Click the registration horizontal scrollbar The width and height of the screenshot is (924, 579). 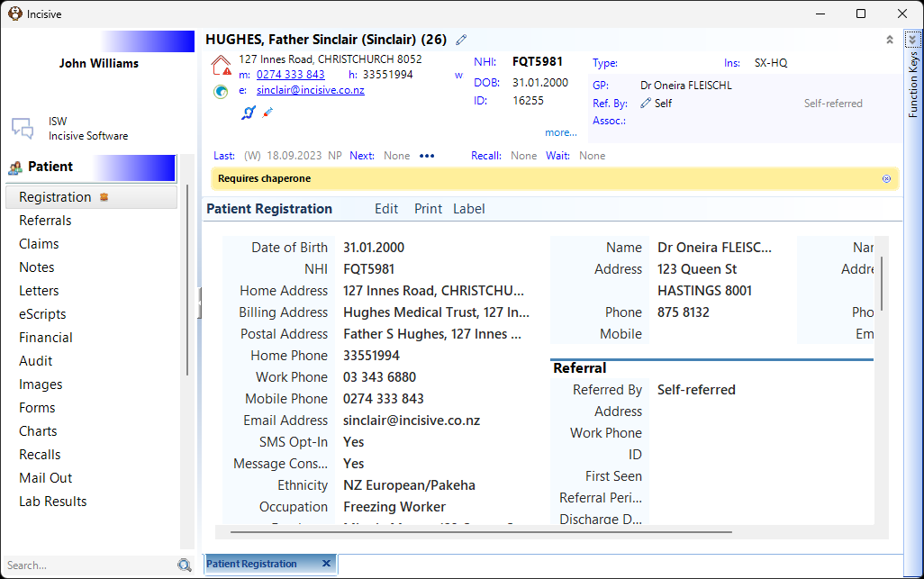pos(481,532)
